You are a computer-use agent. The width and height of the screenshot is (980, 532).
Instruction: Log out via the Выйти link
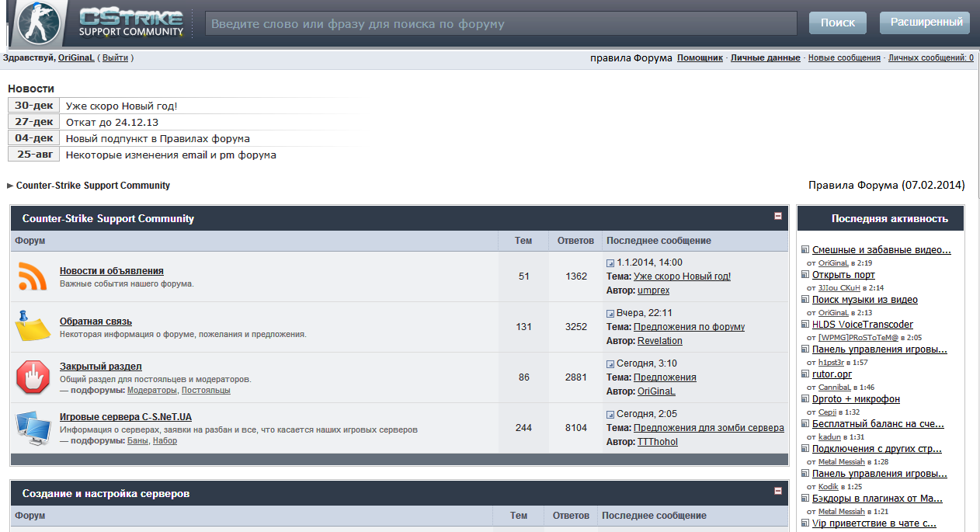[115, 57]
